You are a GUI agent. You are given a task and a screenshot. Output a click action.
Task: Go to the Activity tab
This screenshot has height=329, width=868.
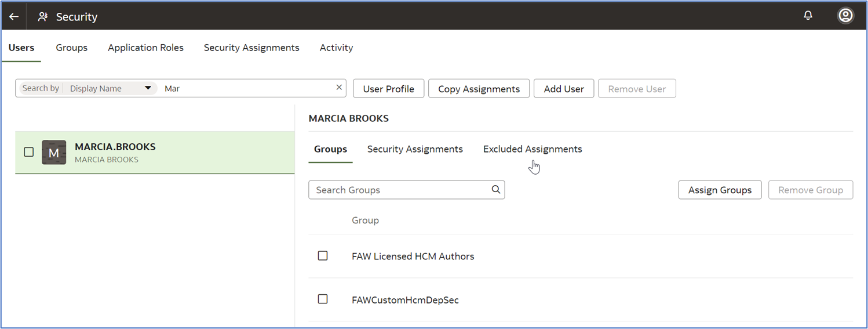coord(336,48)
